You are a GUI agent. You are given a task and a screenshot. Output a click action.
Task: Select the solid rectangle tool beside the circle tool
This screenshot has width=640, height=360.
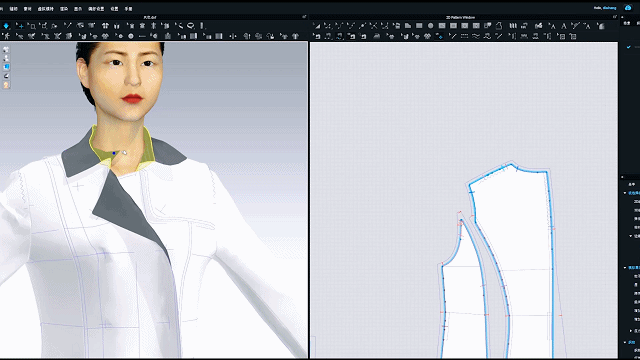pyautogui.click(x=419, y=26)
